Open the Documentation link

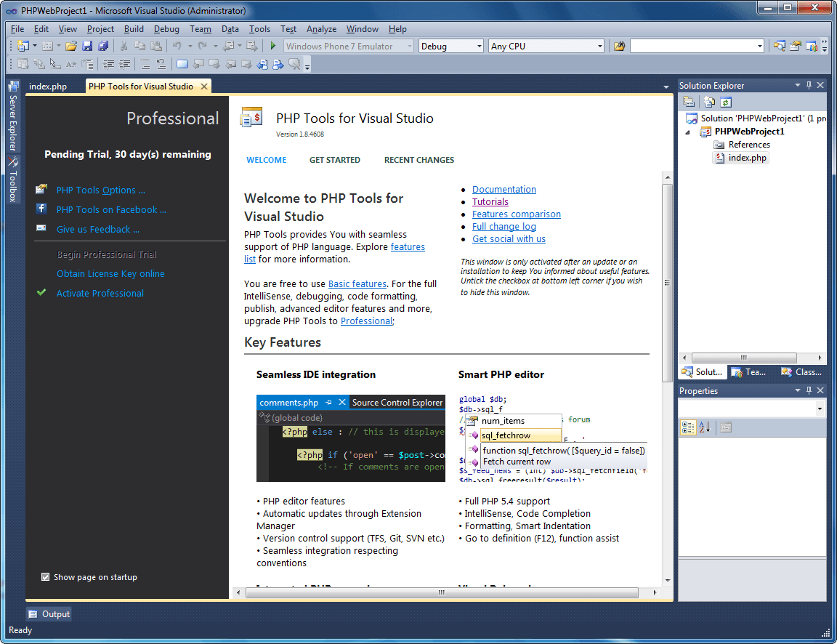click(x=504, y=189)
